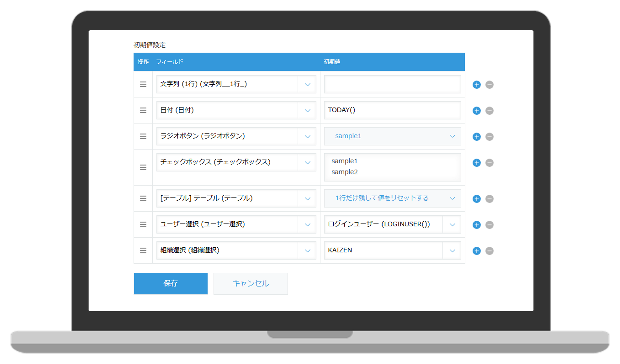Click the 保存 save button

170,283
